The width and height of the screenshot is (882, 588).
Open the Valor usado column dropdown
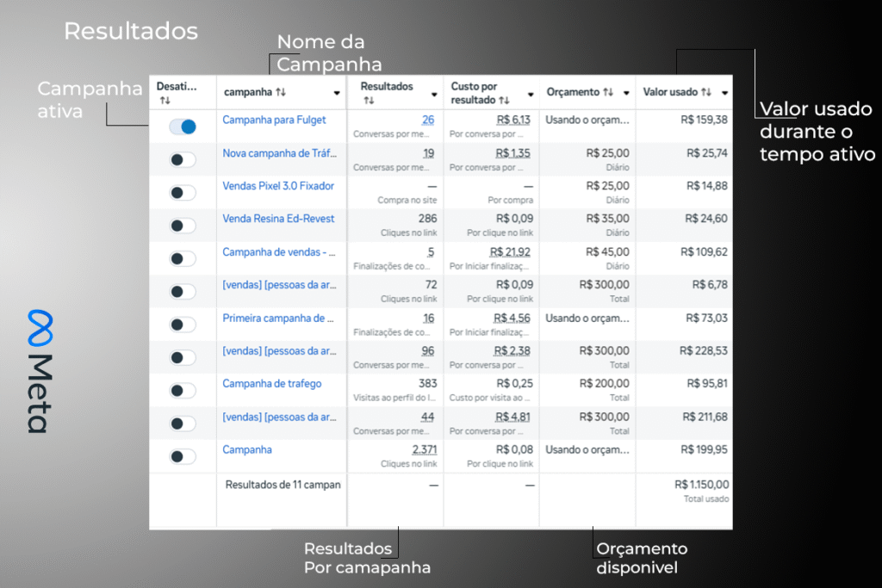(725, 93)
